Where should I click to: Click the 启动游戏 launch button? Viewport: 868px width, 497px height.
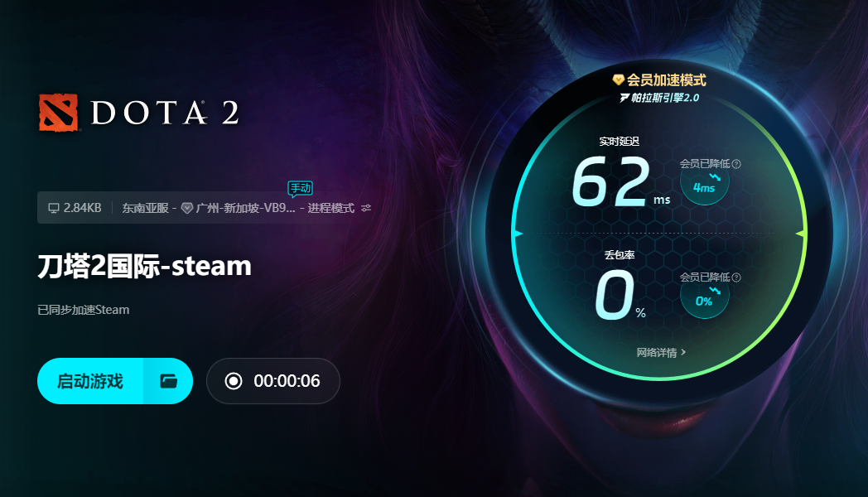coord(91,381)
